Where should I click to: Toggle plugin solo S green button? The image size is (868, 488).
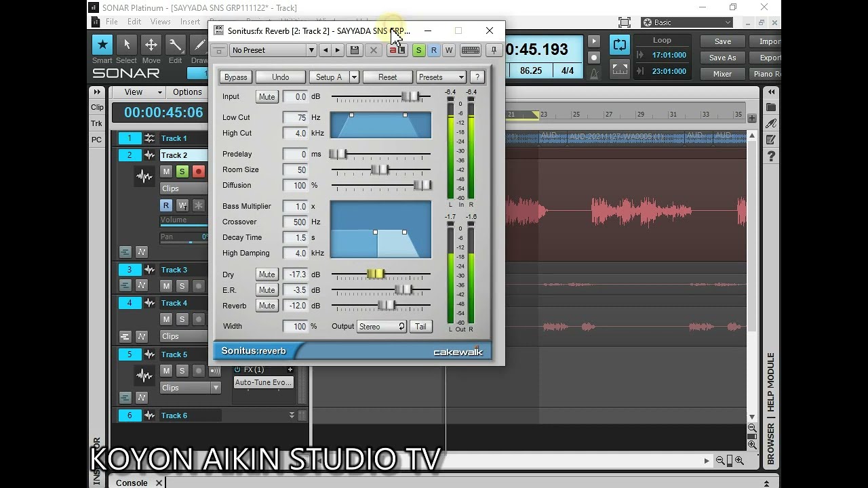(x=418, y=50)
